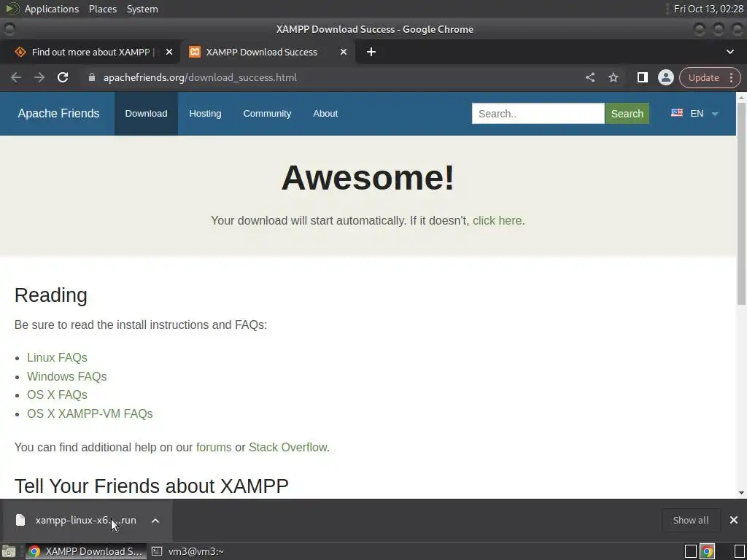Visit the Stack Overflow link
The height and width of the screenshot is (560, 747).
coord(287,447)
